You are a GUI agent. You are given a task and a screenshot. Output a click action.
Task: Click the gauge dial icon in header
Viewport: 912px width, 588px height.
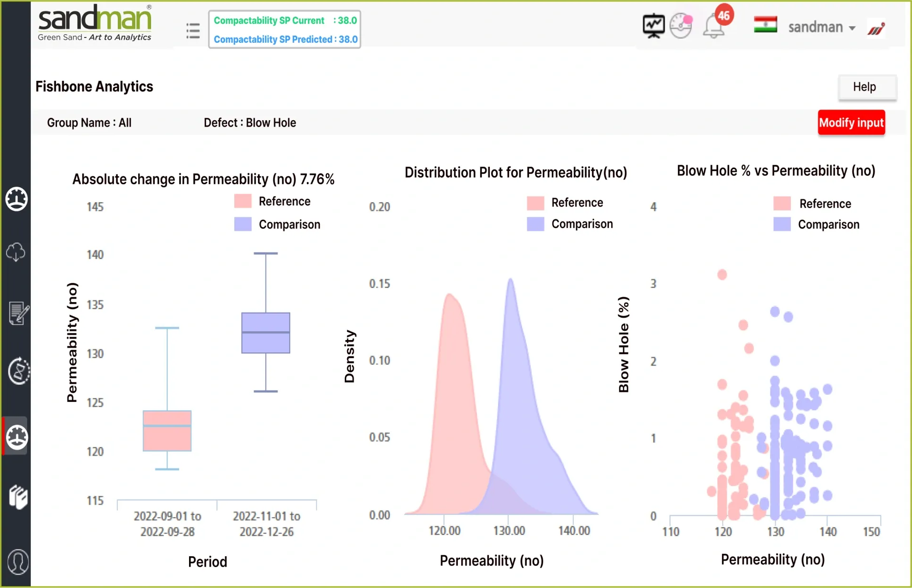point(681,26)
